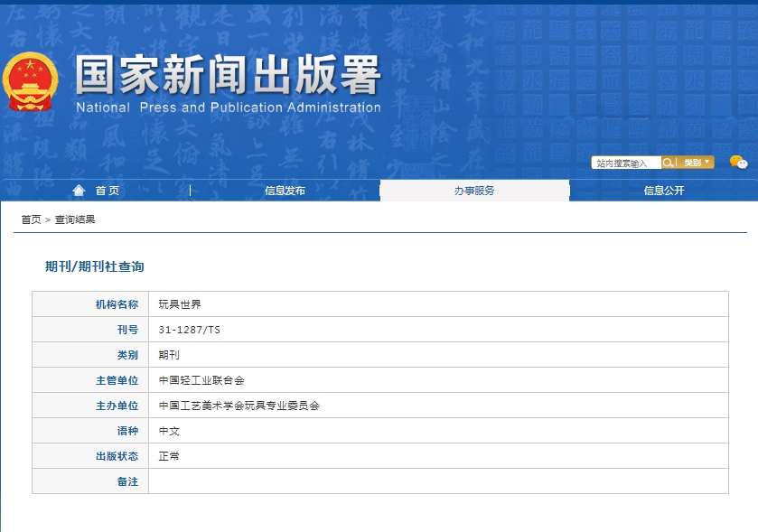The image size is (758, 532).
Task: Click the 刊号 value 31-1287/TS
Action: (x=190, y=330)
